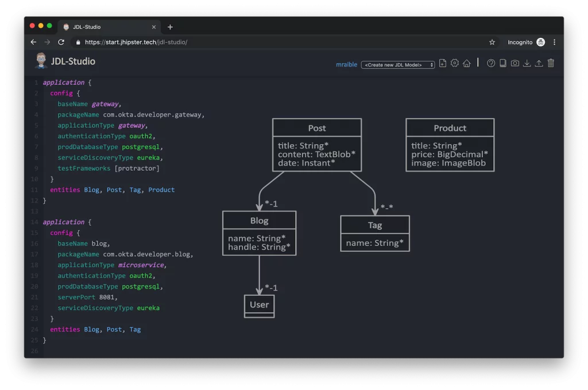The height and width of the screenshot is (390, 588).
Task: Click 'handle: String*' in Blog box
Action: [259, 247]
